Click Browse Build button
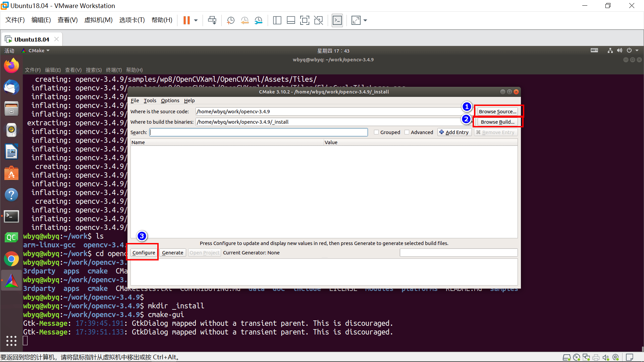Image resolution: width=644 pixels, height=362 pixels. point(497,122)
